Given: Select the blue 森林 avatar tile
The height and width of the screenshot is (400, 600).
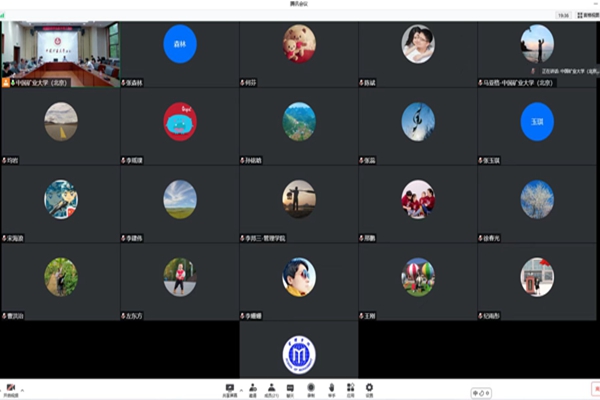Looking at the screenshot, I should [x=180, y=44].
